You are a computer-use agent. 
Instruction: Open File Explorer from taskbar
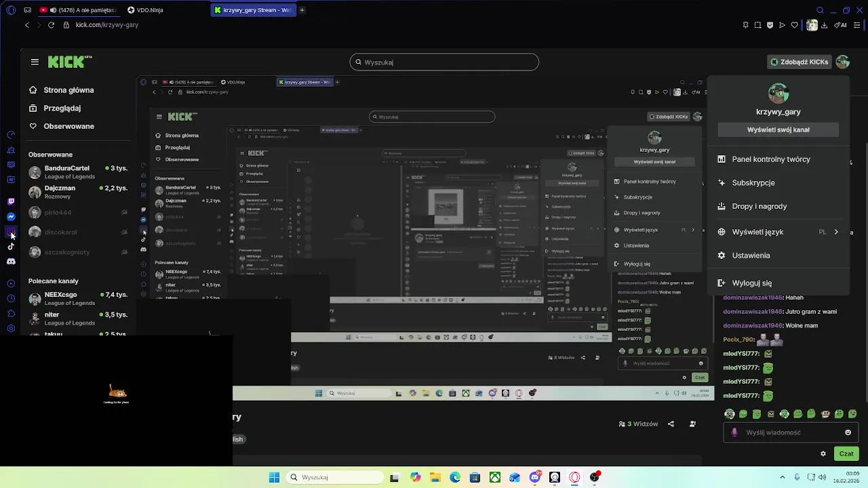(x=435, y=477)
